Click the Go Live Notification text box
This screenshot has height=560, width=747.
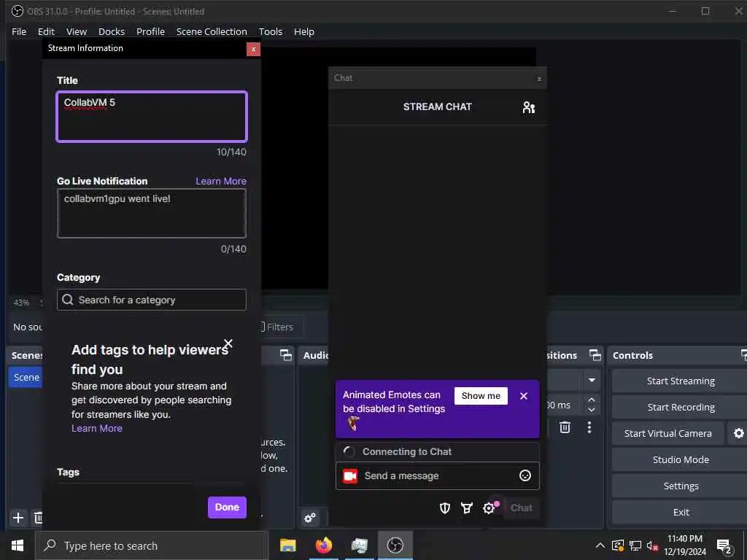[152, 213]
